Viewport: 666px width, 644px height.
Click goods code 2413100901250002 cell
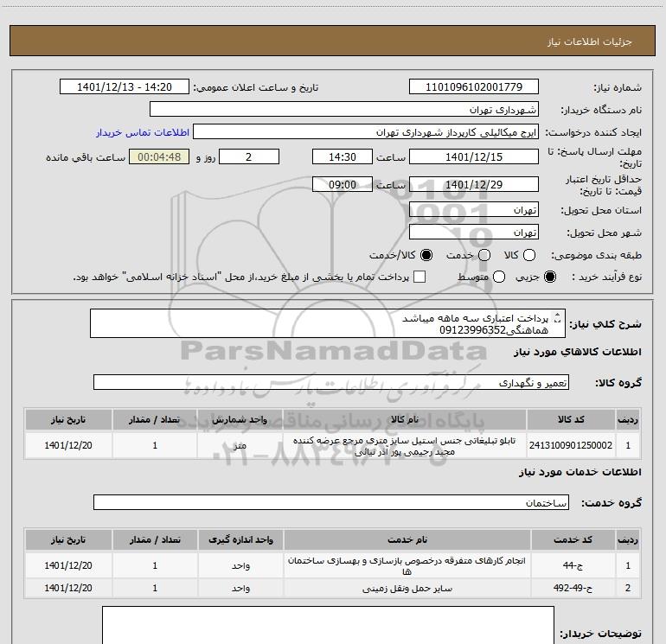[x=571, y=445]
